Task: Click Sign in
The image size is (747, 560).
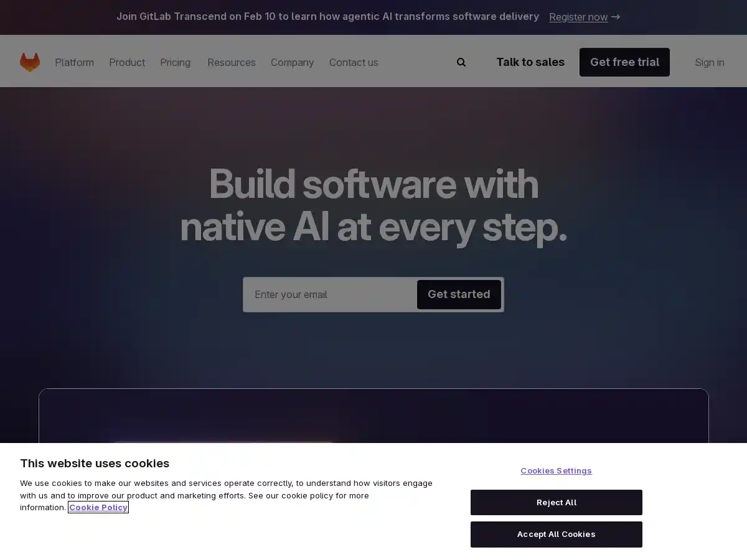Action: [710, 62]
